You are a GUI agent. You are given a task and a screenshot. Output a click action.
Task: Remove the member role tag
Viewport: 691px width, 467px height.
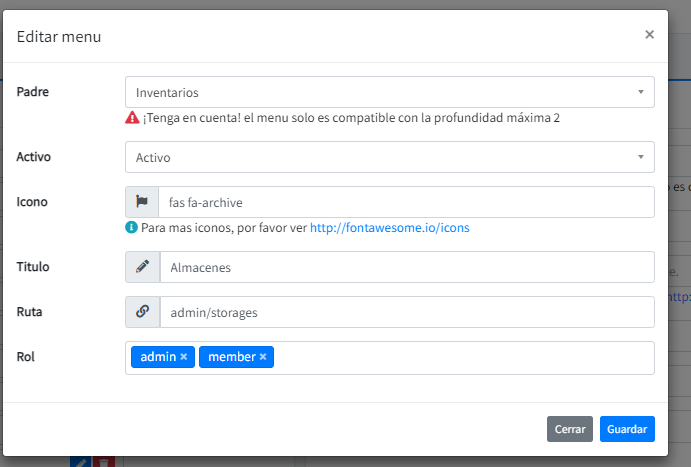(263, 357)
